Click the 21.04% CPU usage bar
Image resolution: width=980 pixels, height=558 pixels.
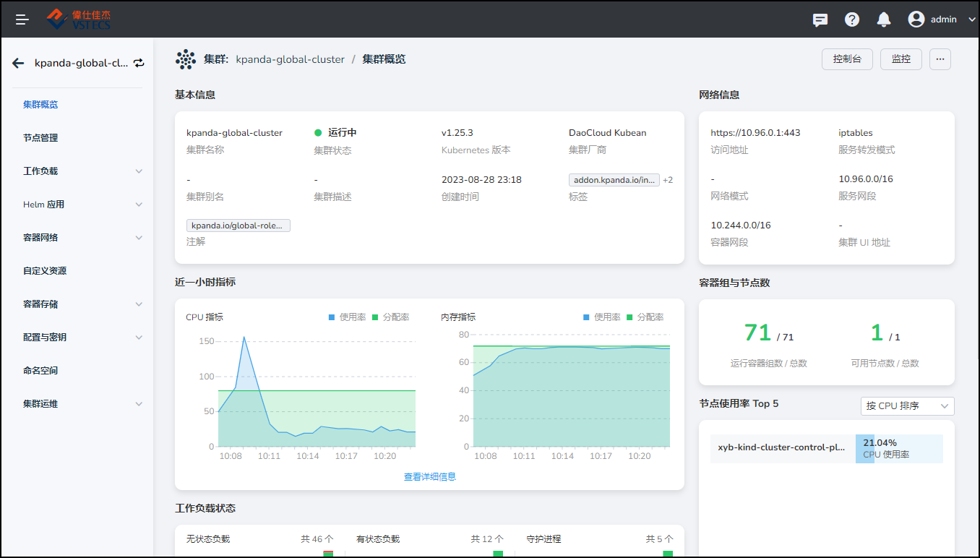[899, 449]
